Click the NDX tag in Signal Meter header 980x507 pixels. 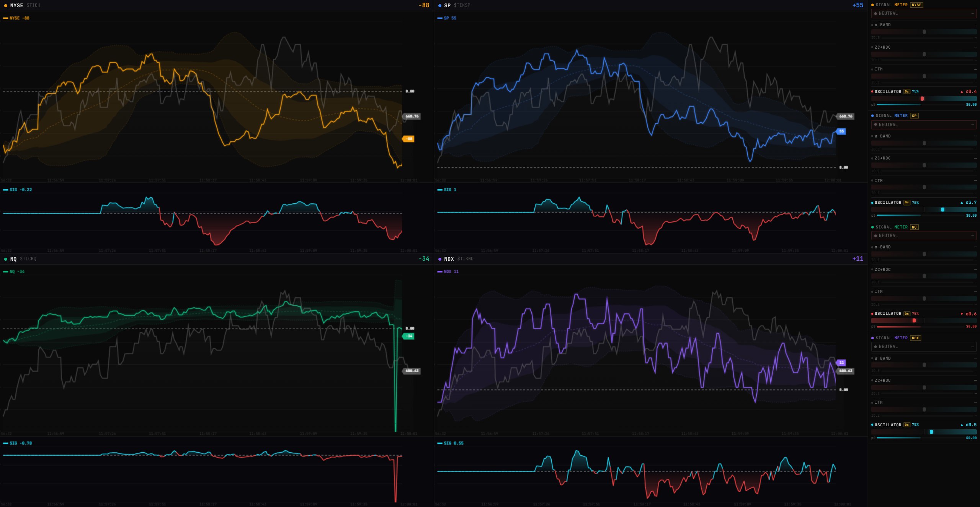(x=915, y=338)
